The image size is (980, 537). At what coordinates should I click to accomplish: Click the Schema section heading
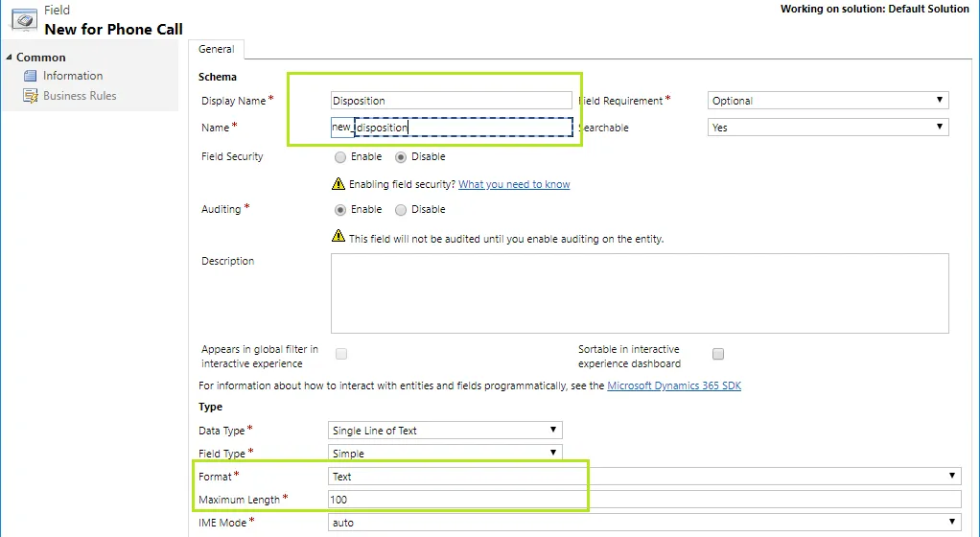(218, 77)
